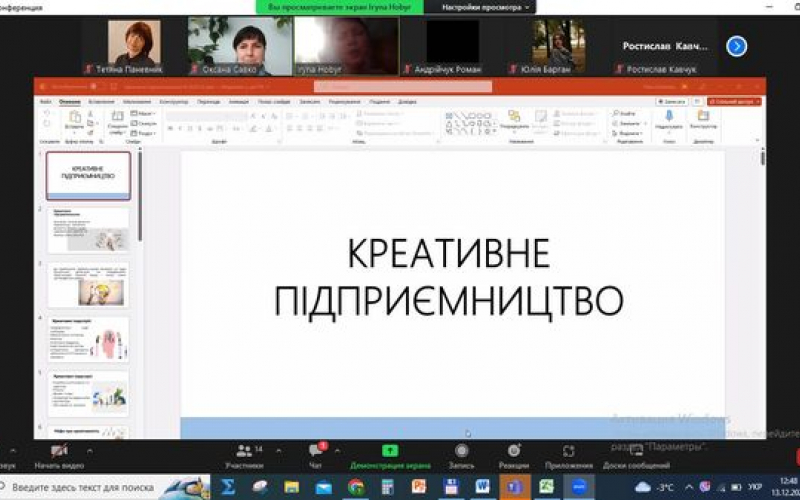This screenshot has width=800, height=500.
Task: Toggle bold formatting in Font group
Action: 170,129
